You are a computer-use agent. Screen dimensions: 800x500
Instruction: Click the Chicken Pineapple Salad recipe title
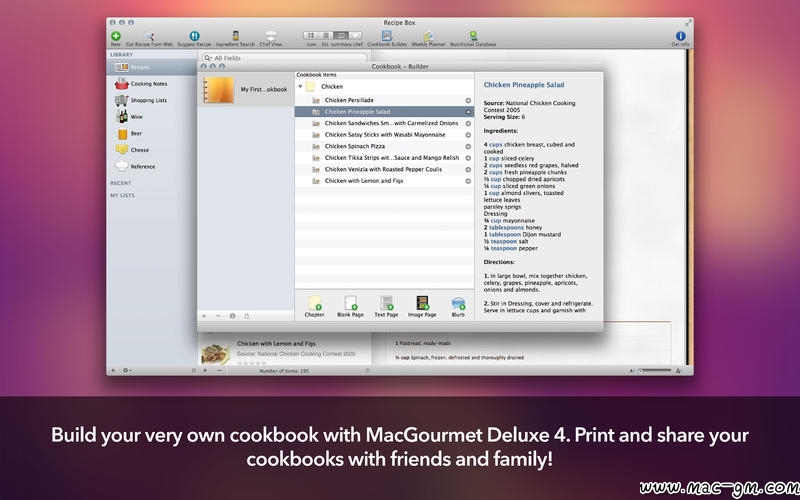[x=523, y=85]
